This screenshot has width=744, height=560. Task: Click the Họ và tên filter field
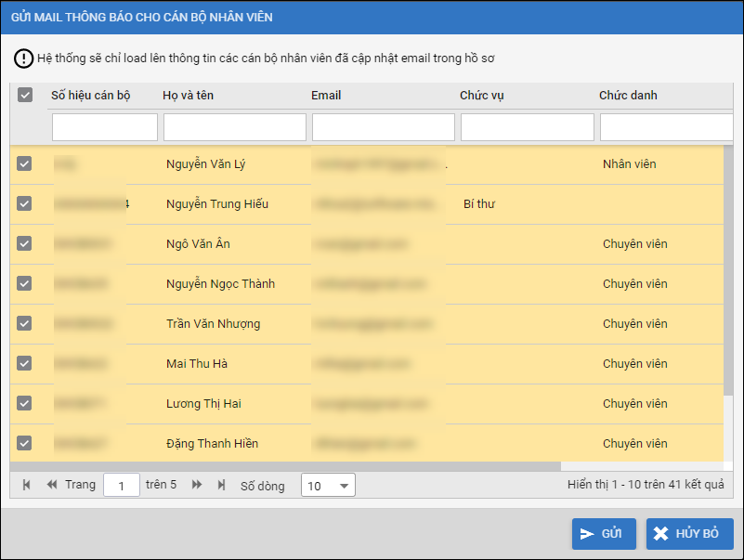(x=235, y=127)
